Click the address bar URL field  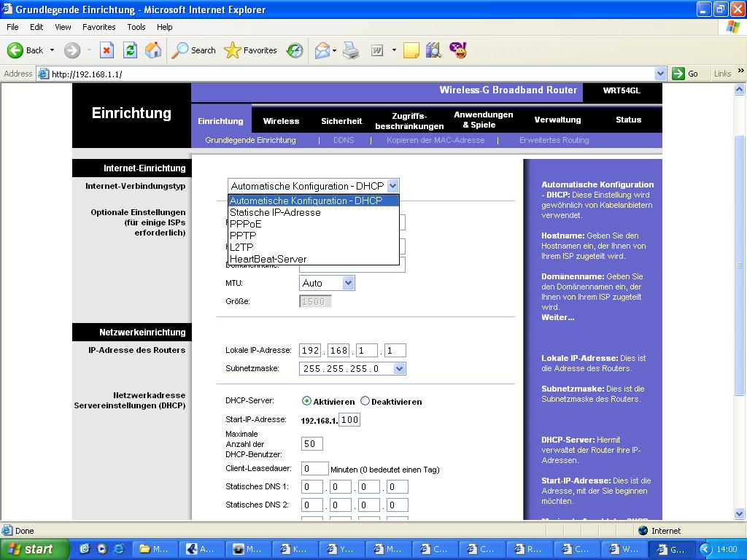(x=352, y=74)
